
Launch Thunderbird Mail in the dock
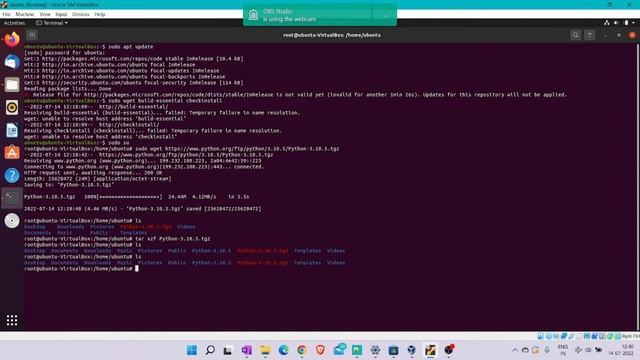[x=12, y=62]
